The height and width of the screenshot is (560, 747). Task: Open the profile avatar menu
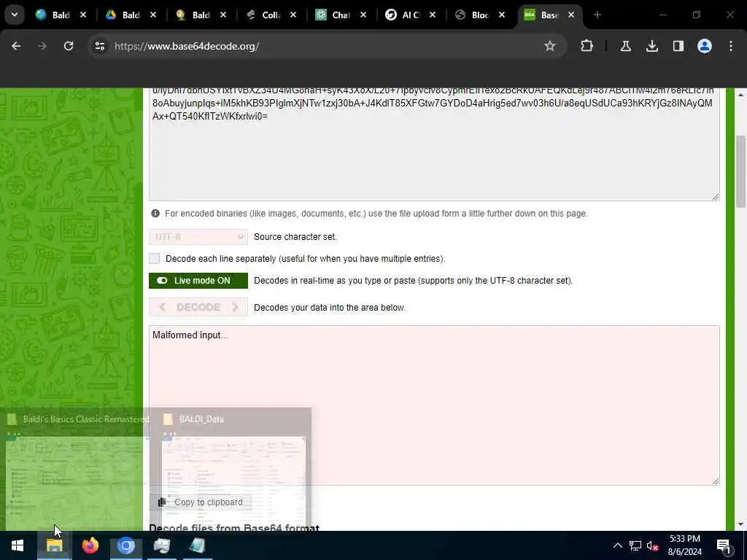[705, 46]
